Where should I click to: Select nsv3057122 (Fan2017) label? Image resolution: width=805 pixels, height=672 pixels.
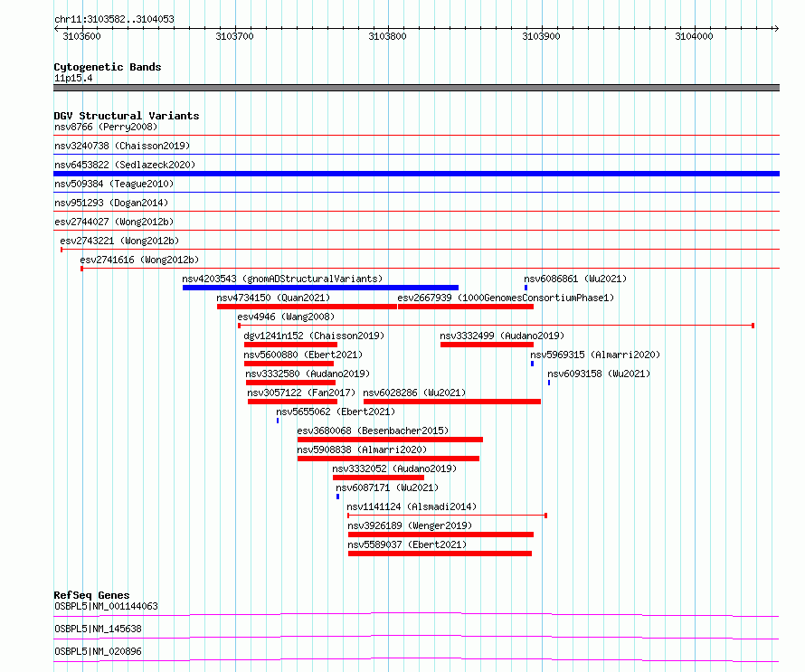[x=301, y=393]
